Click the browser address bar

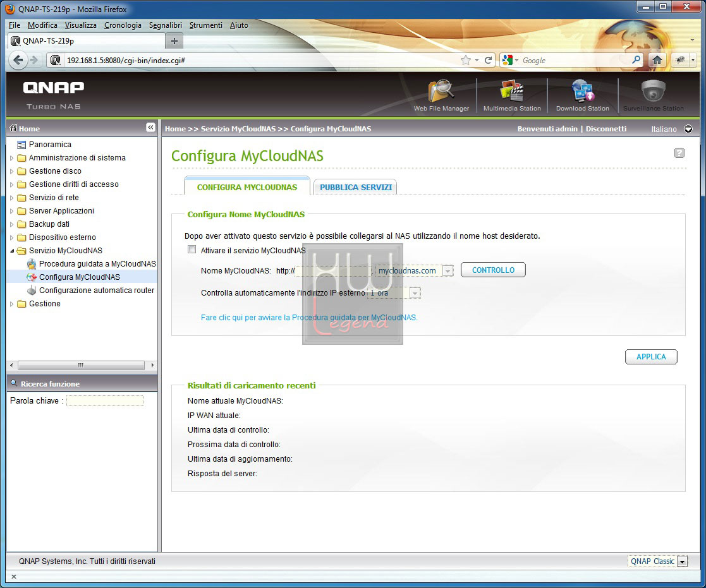(x=260, y=60)
